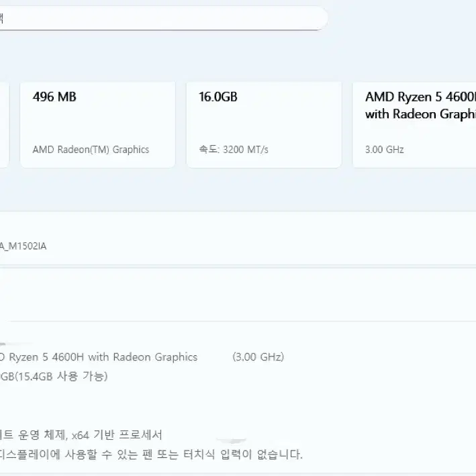Open the 496 MB graphics card
This screenshot has height=476, width=476.
pos(98,124)
